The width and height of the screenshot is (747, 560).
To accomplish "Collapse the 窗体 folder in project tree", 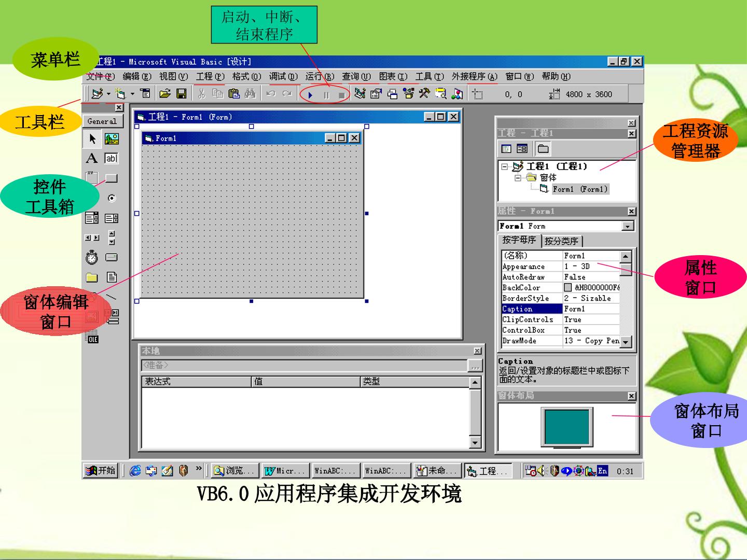I will 518,178.
